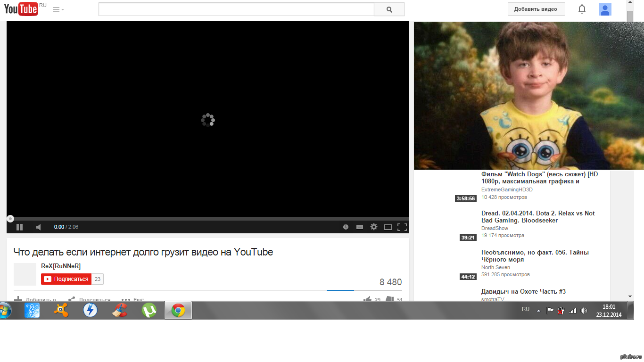The width and height of the screenshot is (644, 362).
Task: Click the video progress bar handle
Action: tap(10, 218)
